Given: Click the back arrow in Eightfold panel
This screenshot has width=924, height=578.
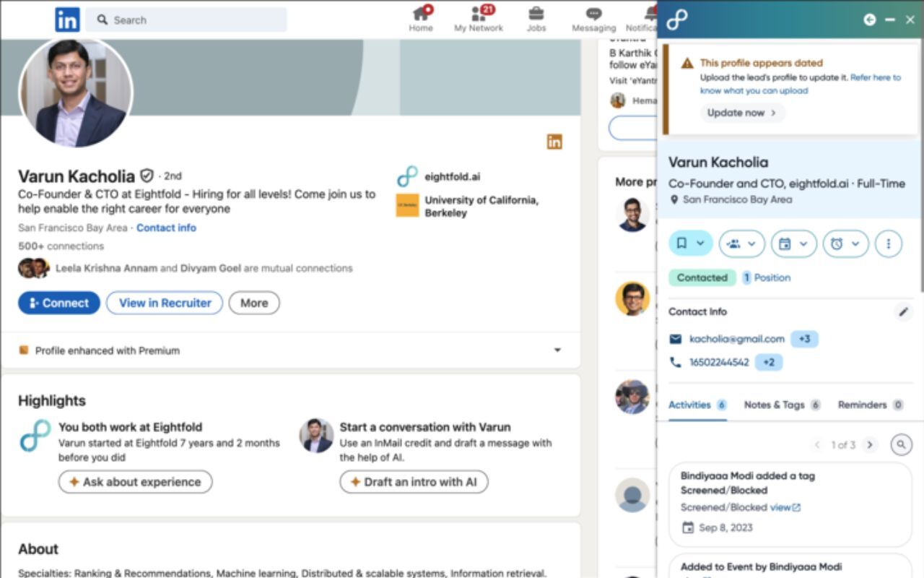Looking at the screenshot, I should [870, 20].
